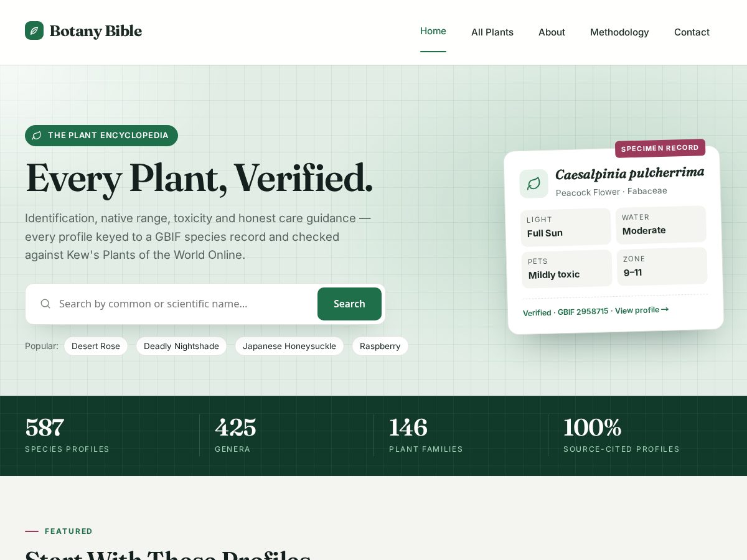
Task: Click the Every Plant, Verified headline
Action: point(199,179)
